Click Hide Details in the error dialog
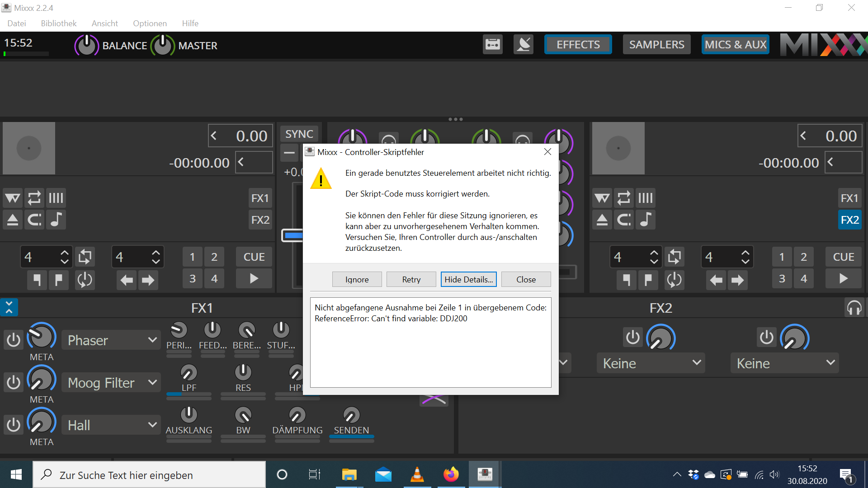The width and height of the screenshot is (868, 488). coord(468,279)
